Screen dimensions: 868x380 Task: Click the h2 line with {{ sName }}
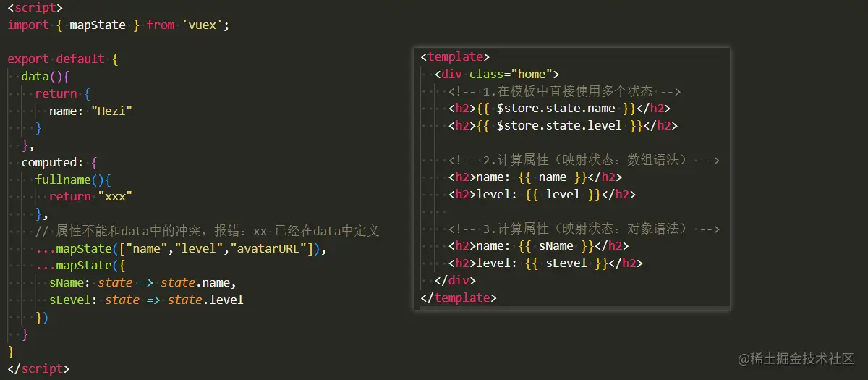[539, 245]
